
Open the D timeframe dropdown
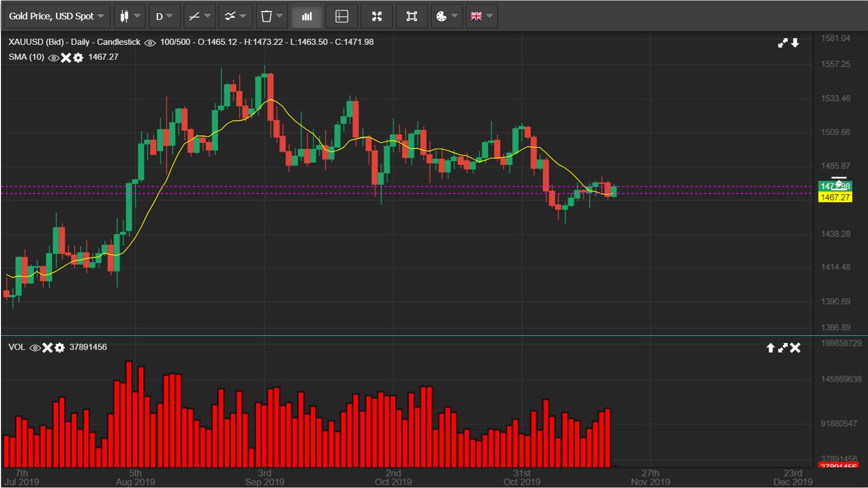pyautogui.click(x=164, y=17)
